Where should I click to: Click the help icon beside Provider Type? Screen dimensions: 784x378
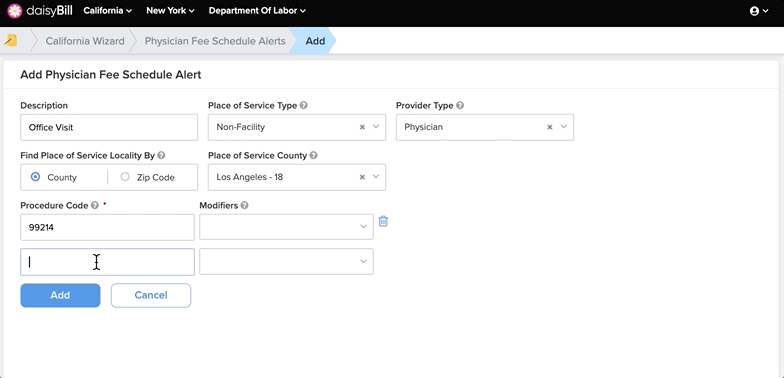[460, 106]
